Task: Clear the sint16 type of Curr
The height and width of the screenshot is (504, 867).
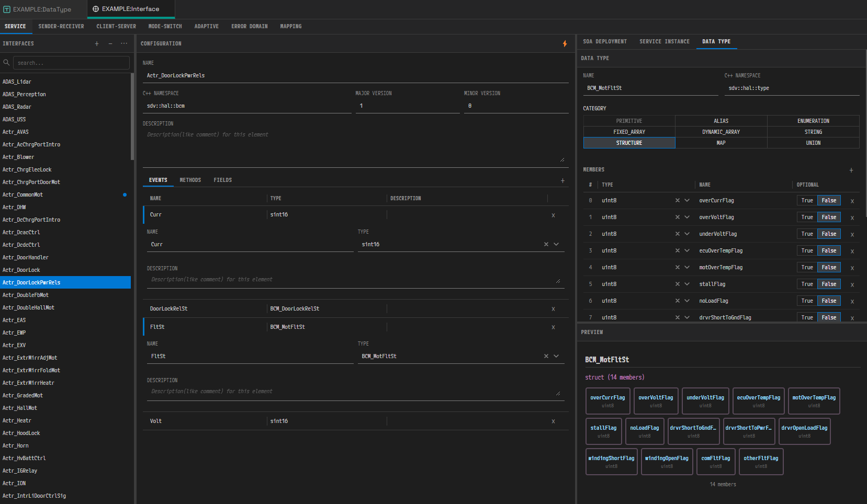Action: pyautogui.click(x=546, y=244)
